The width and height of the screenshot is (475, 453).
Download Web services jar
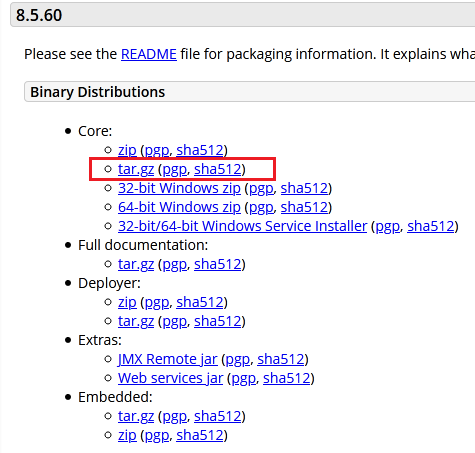tap(170, 378)
